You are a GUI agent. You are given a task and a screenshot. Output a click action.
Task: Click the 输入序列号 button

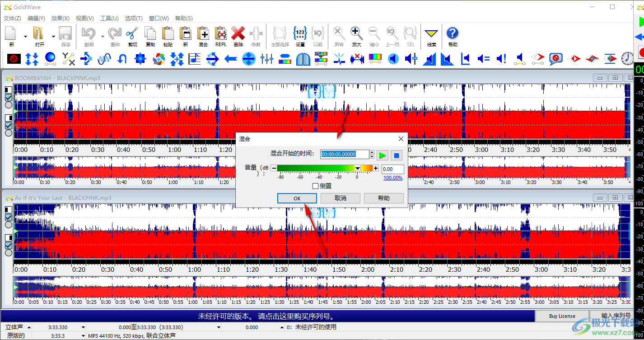[616, 316]
